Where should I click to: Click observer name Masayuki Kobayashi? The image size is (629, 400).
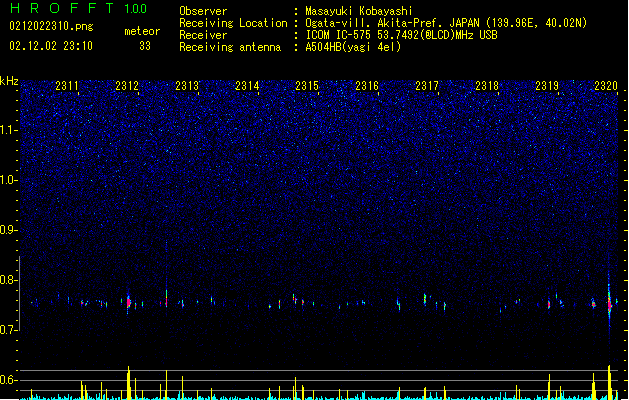point(359,11)
